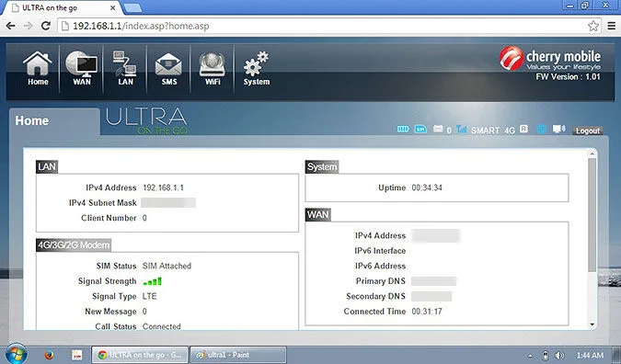Click the safely remove hardware tray icon
Viewport: 621px width, 364px height.
545,356
